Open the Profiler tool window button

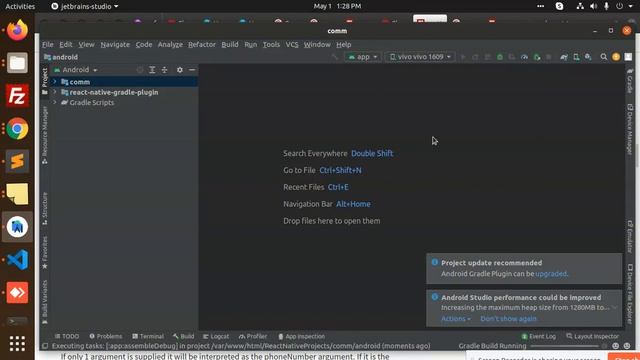[253, 336]
